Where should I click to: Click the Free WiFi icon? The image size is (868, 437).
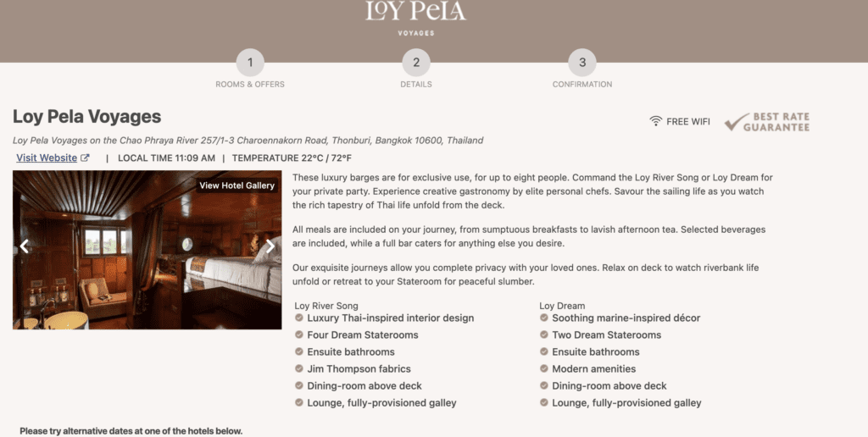tap(655, 121)
